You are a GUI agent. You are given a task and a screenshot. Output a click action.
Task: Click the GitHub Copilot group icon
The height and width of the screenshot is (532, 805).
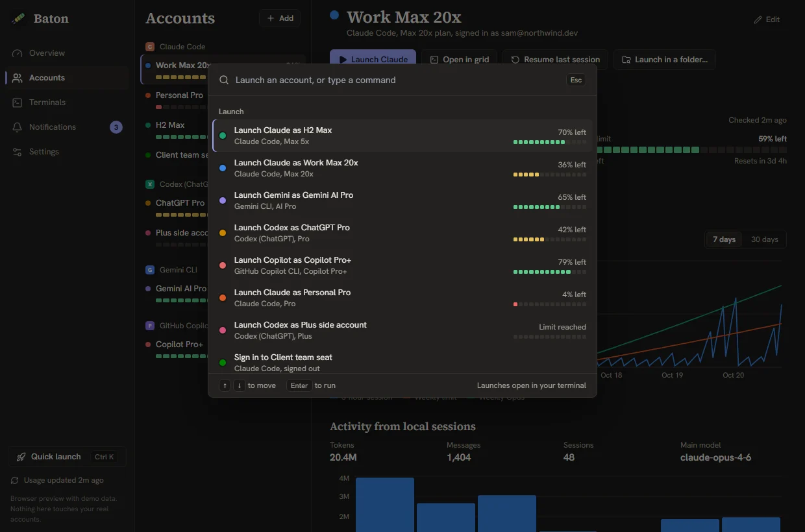point(150,326)
